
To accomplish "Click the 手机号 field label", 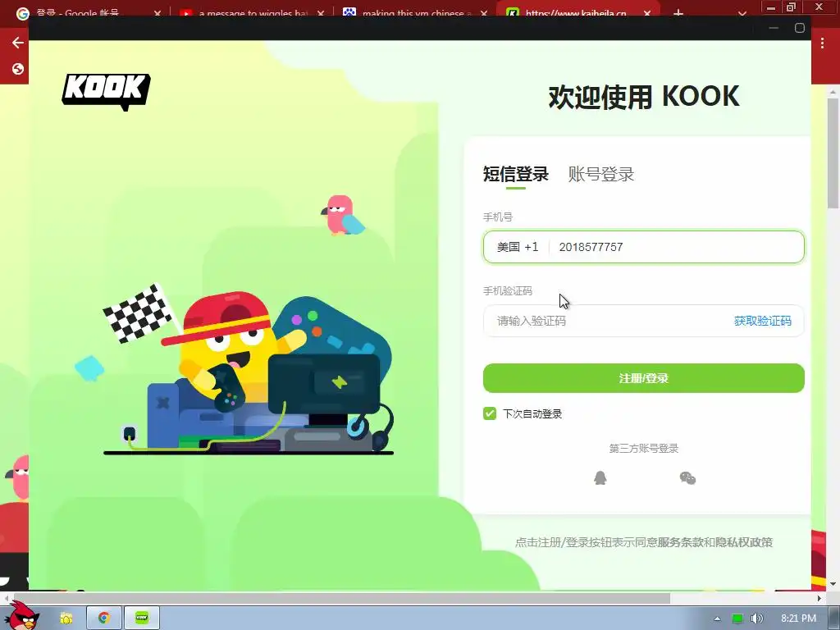I will [x=498, y=217].
